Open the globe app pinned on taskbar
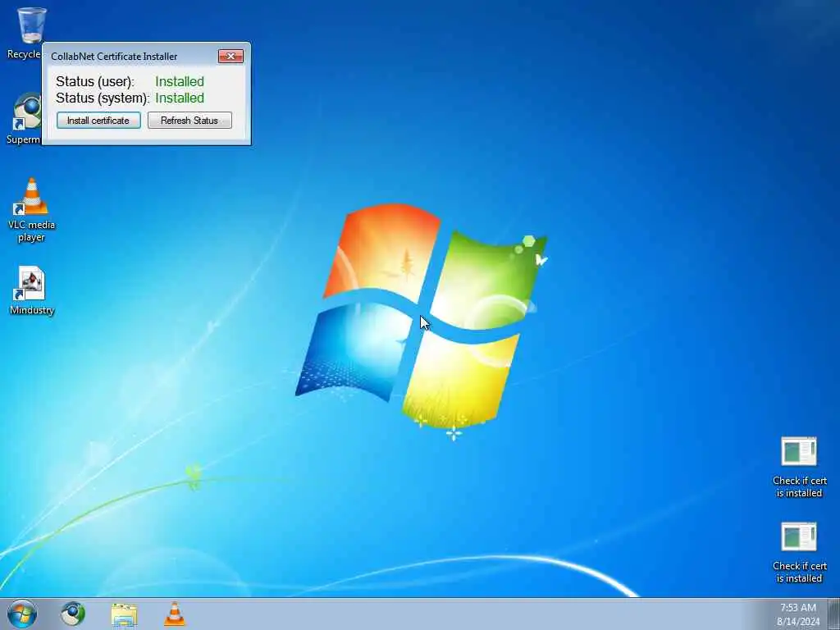Screen dimensions: 840x630 point(73,614)
